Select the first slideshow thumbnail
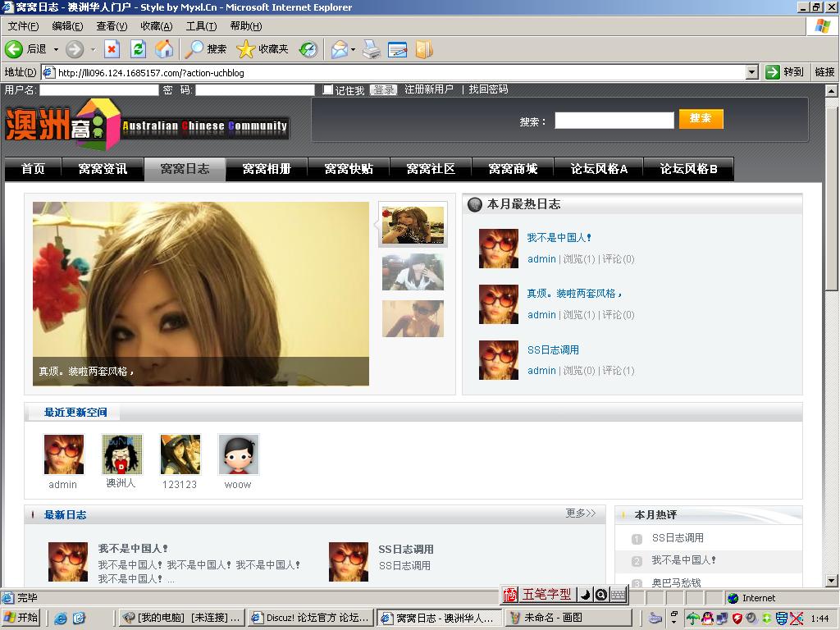840x630 pixels. coord(413,225)
